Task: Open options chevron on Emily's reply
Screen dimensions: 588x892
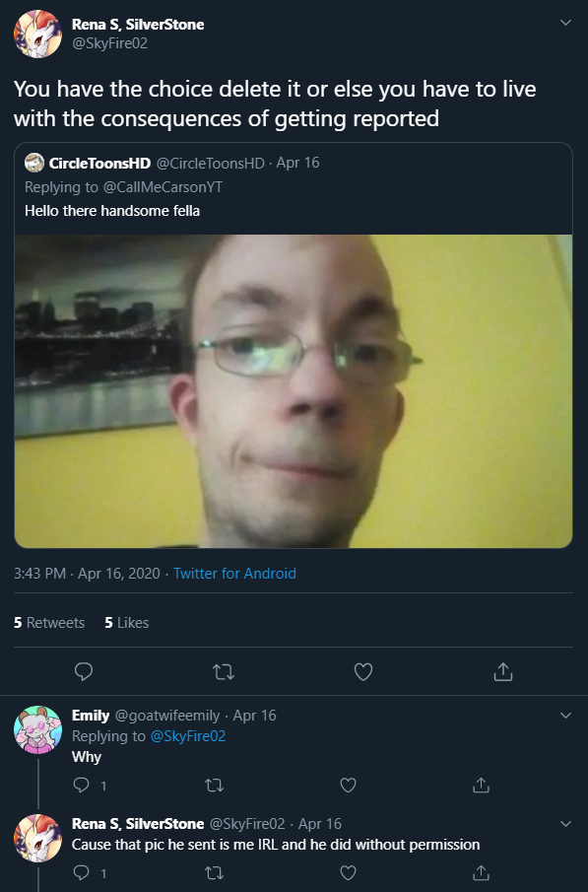Action: (x=565, y=716)
